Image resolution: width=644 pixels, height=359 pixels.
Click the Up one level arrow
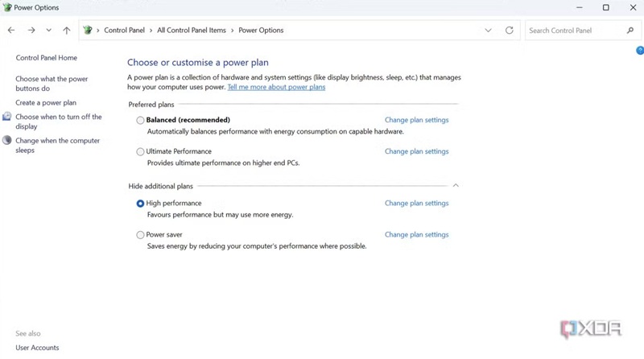(67, 31)
